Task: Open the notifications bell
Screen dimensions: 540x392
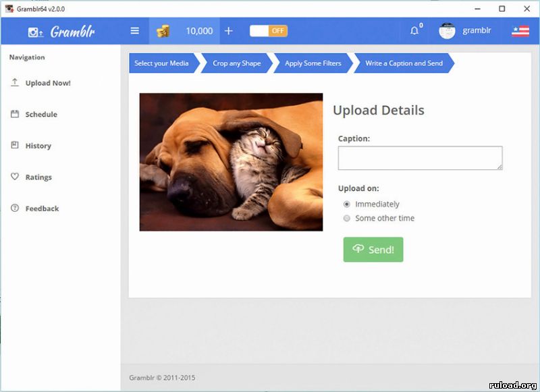Action: pos(414,31)
